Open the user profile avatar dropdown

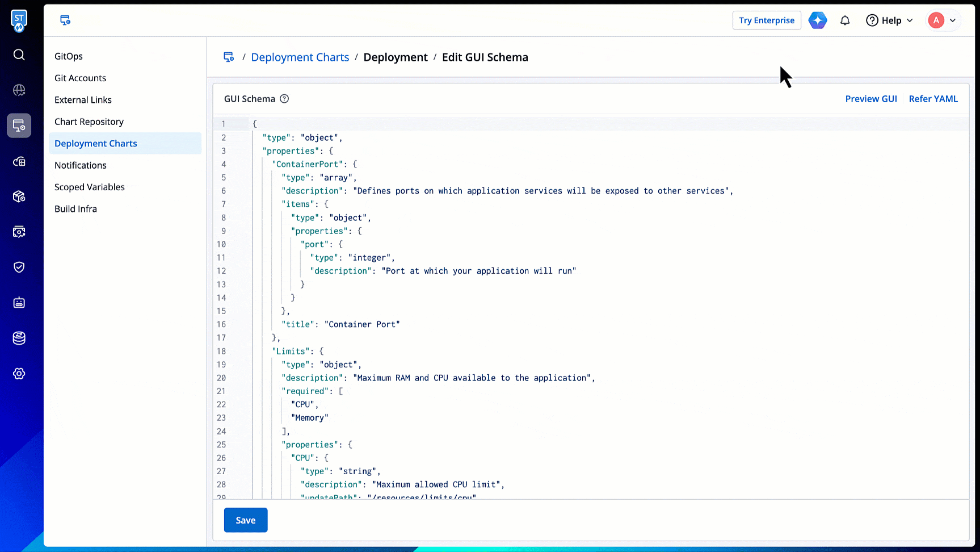(x=942, y=20)
